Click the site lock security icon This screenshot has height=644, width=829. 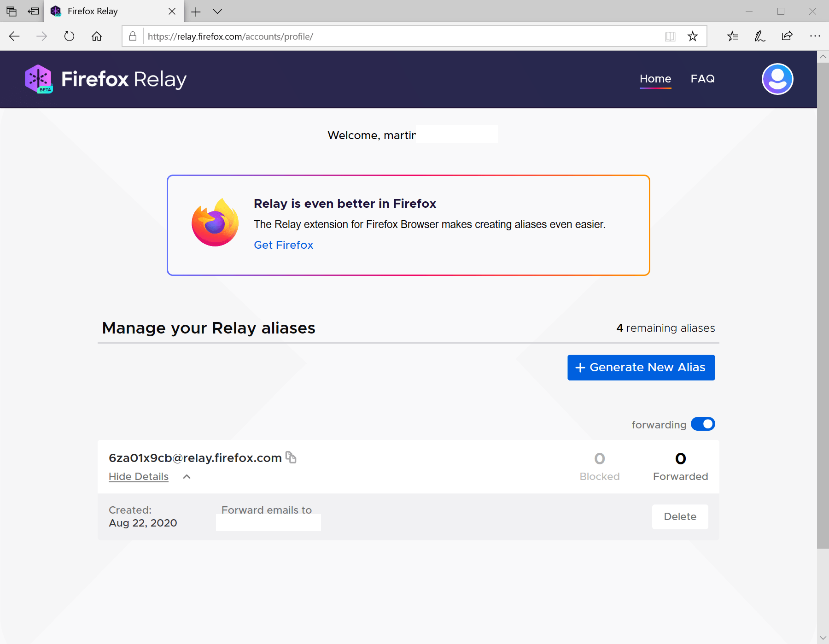pyautogui.click(x=133, y=36)
